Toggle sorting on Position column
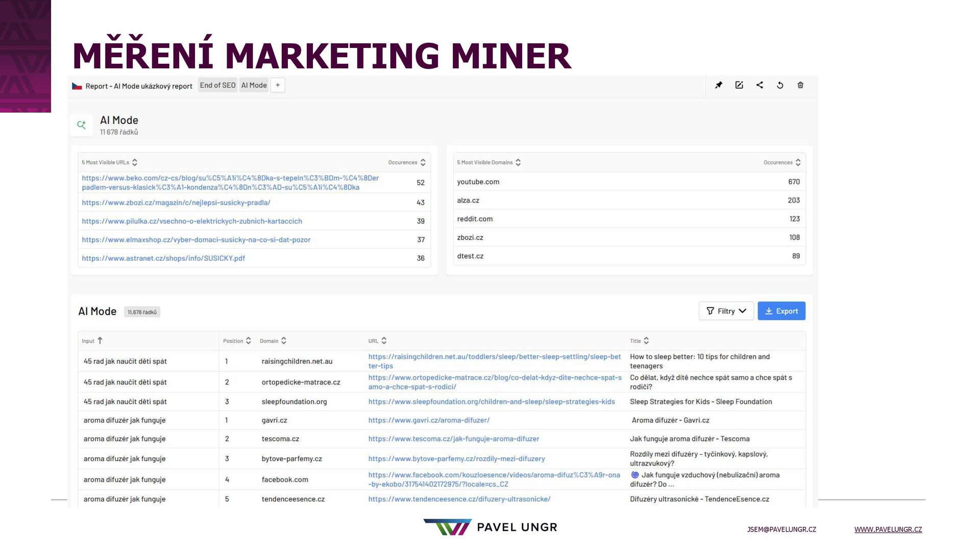 pos(248,341)
